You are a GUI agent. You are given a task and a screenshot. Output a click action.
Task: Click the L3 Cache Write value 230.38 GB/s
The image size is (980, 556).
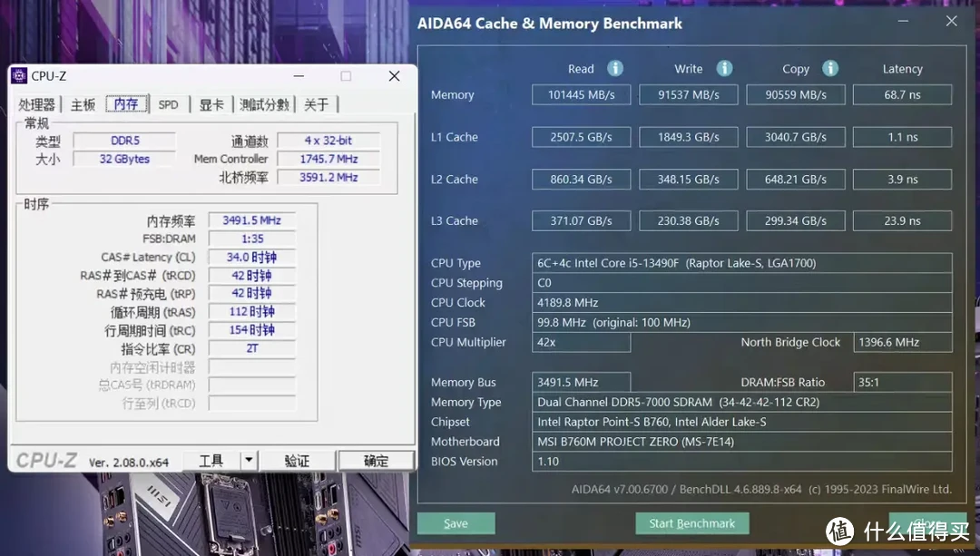pyautogui.click(x=688, y=220)
